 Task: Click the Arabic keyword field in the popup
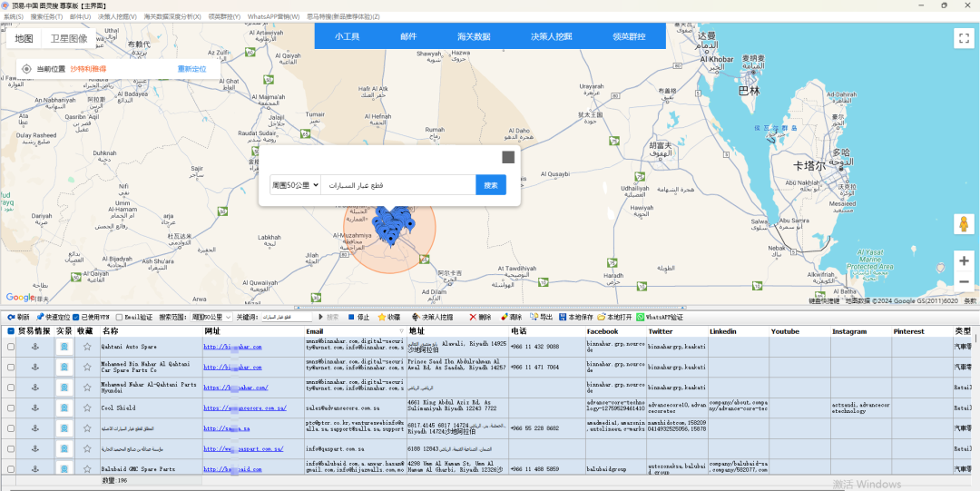click(398, 185)
